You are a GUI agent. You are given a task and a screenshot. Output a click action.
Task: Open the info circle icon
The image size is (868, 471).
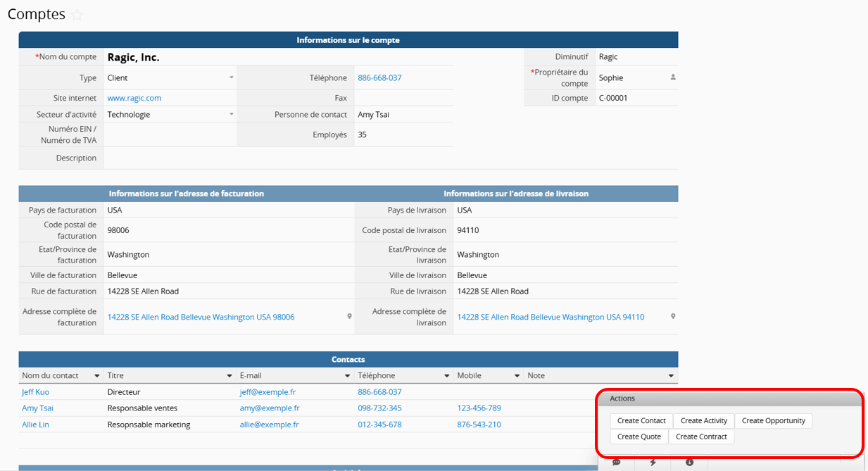pyautogui.click(x=689, y=463)
